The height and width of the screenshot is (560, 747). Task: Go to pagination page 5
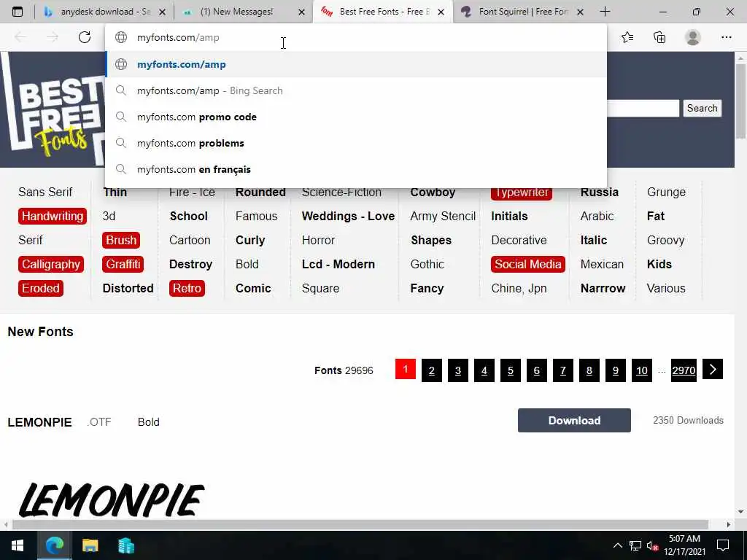(x=510, y=370)
